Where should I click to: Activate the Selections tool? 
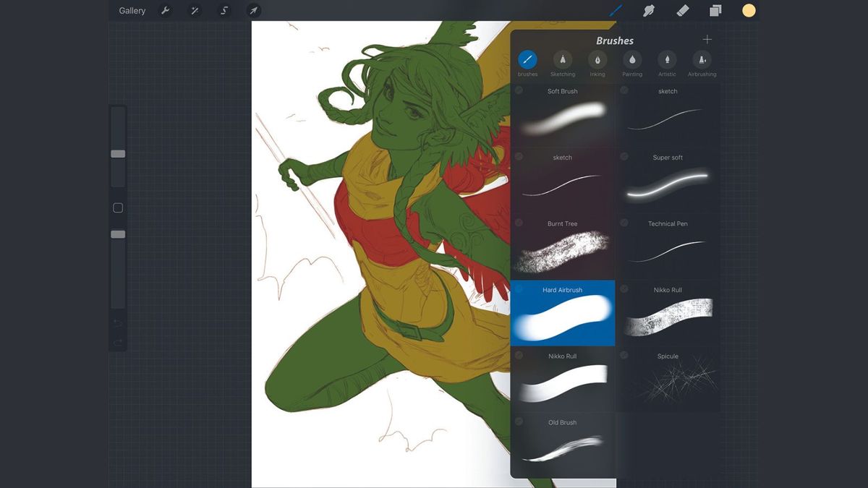[224, 10]
